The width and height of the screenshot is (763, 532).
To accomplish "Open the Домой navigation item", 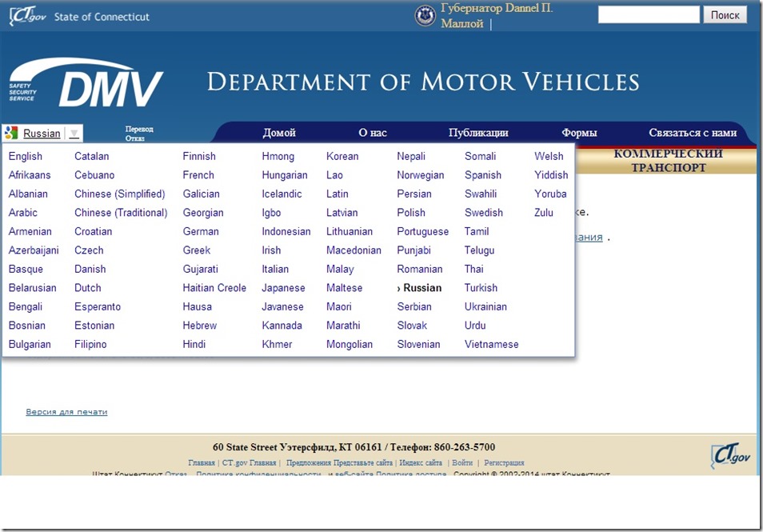I will point(280,133).
